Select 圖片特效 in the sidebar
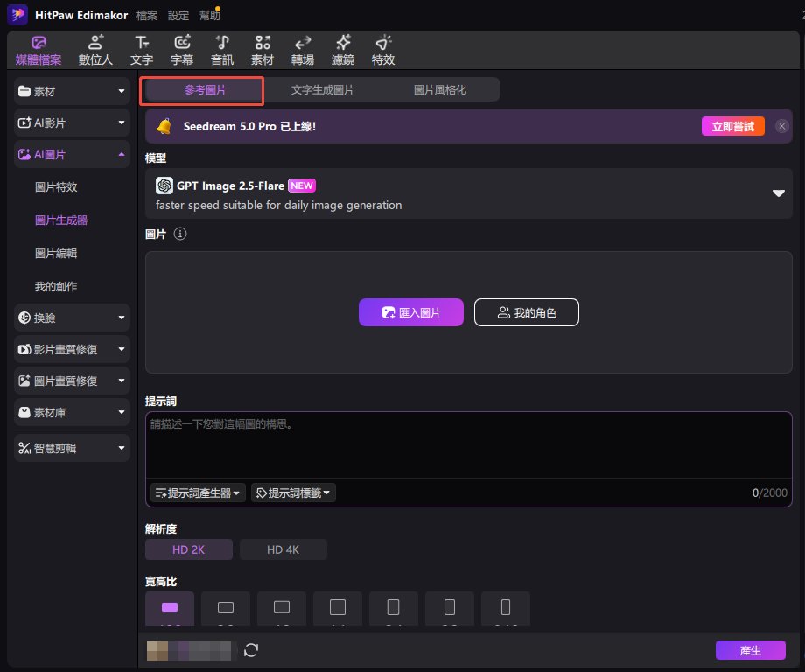This screenshot has width=805, height=672. pos(56,187)
